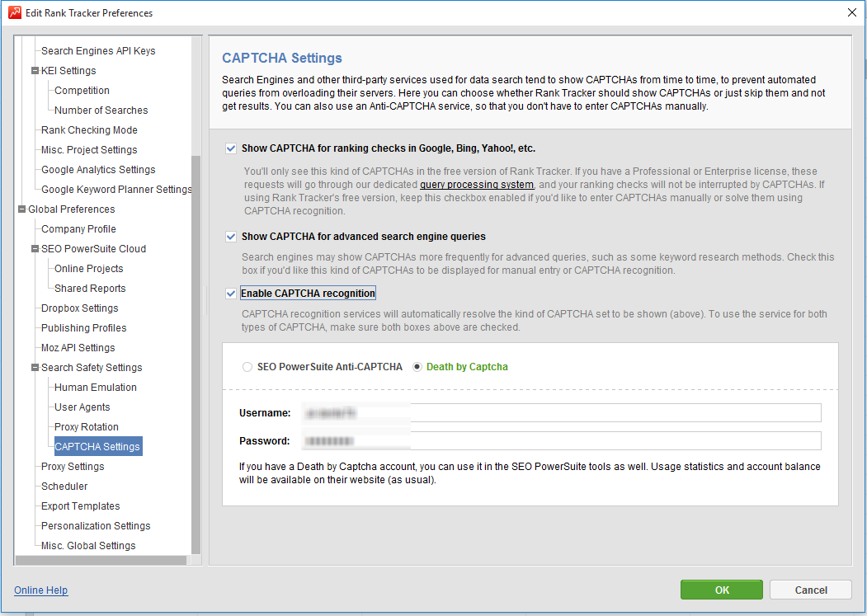Viewport: 867px width, 616px height.
Task: Open Human Emulation settings
Action: [95, 388]
